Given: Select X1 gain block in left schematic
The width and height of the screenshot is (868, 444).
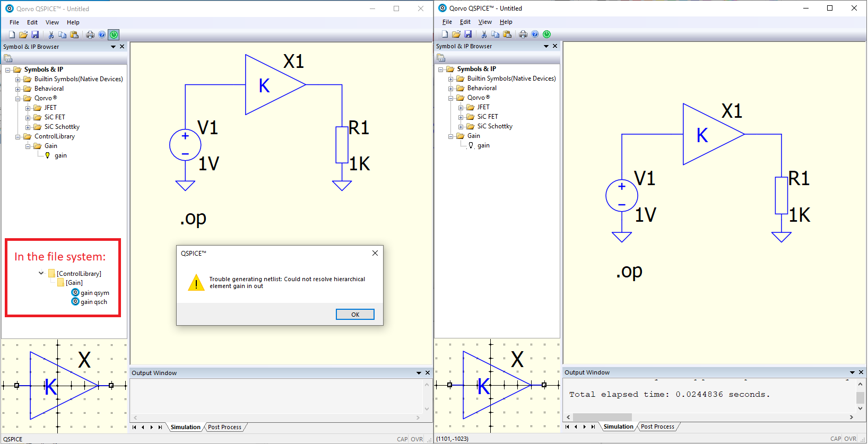Looking at the screenshot, I should click(x=275, y=85).
